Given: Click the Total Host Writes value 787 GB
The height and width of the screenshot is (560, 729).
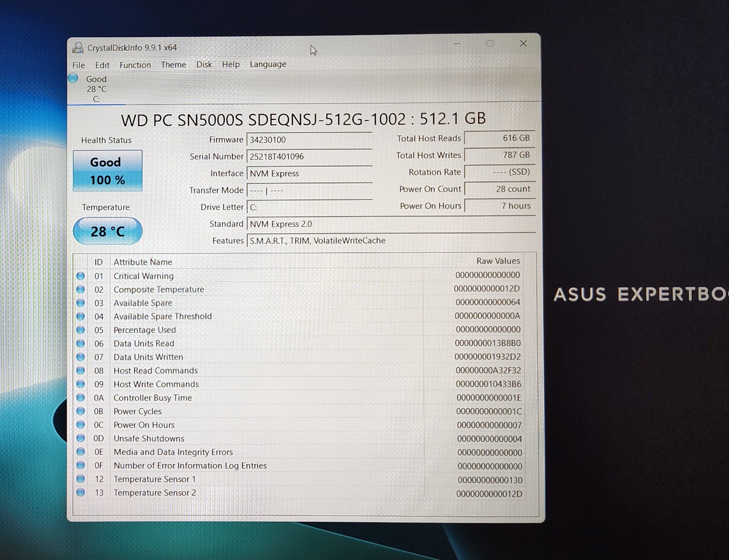Looking at the screenshot, I should pos(499,155).
